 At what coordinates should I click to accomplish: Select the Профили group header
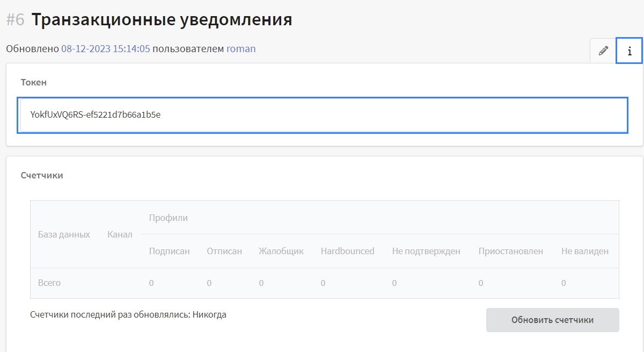coord(168,218)
